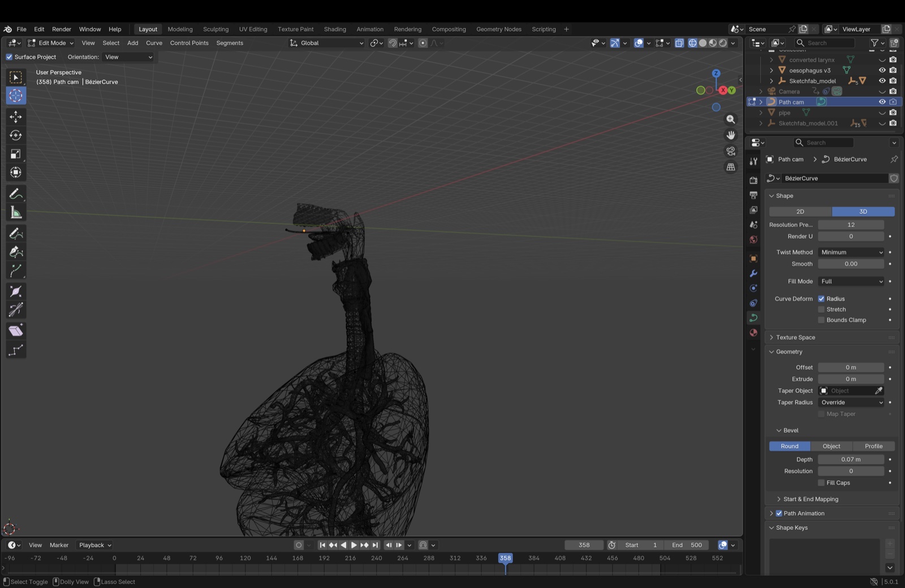Open the Playback dropdown
The image size is (905, 588).
[95, 545]
